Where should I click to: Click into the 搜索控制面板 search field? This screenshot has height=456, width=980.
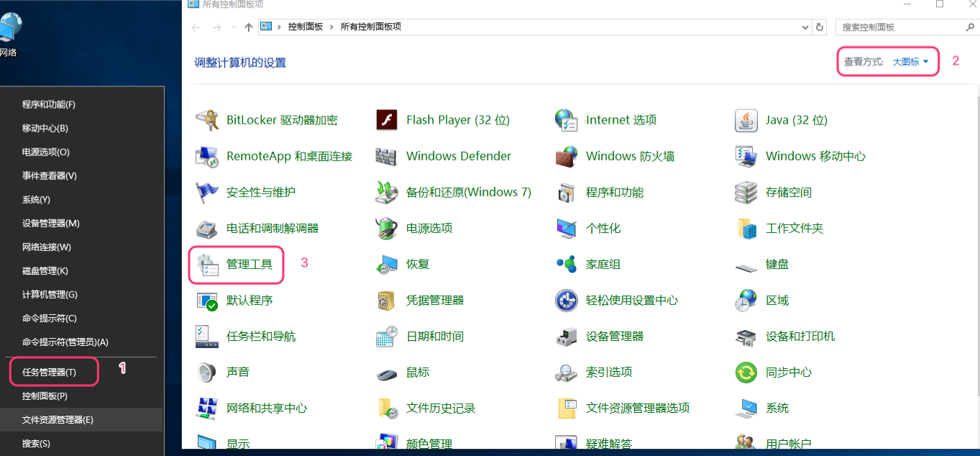click(x=899, y=27)
